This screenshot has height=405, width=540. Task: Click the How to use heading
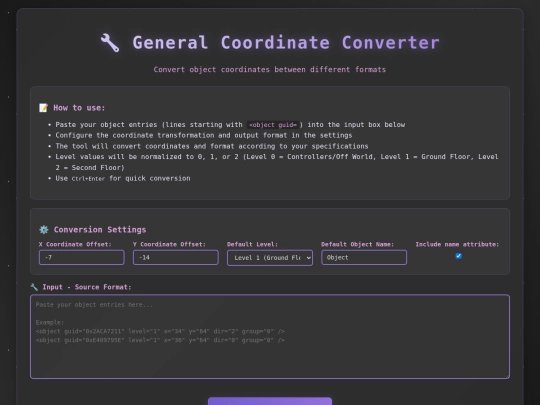[79, 108]
